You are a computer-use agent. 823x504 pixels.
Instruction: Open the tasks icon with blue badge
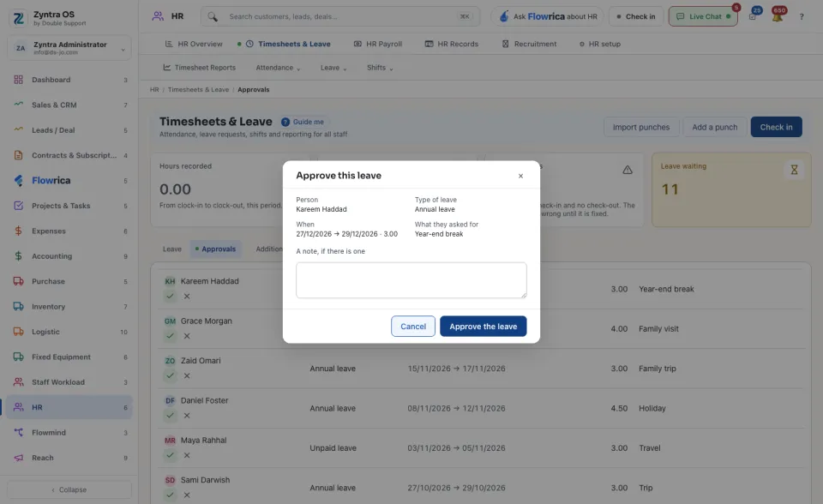pos(754,17)
